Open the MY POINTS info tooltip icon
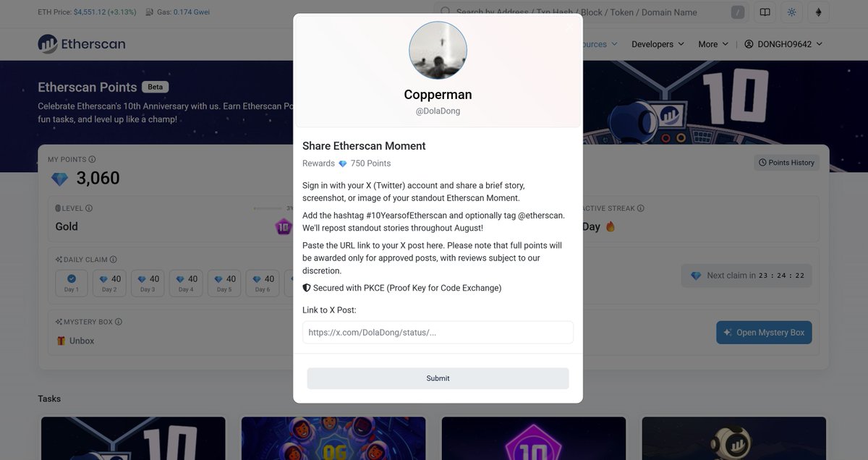This screenshot has width=868, height=460. (x=91, y=158)
